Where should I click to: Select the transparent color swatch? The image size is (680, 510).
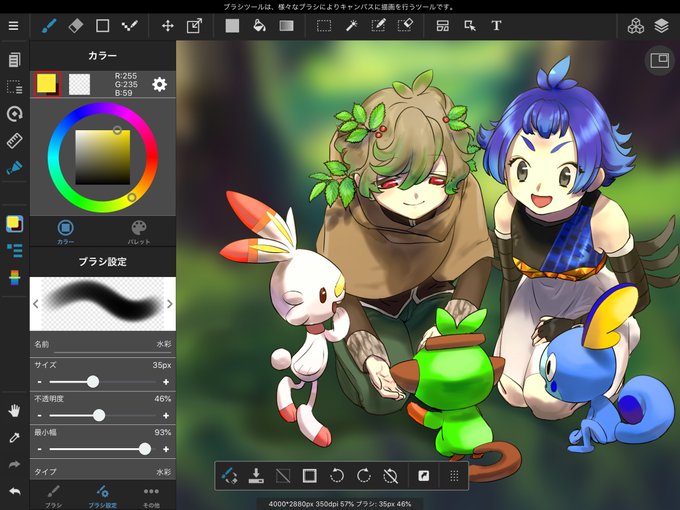click(x=79, y=84)
